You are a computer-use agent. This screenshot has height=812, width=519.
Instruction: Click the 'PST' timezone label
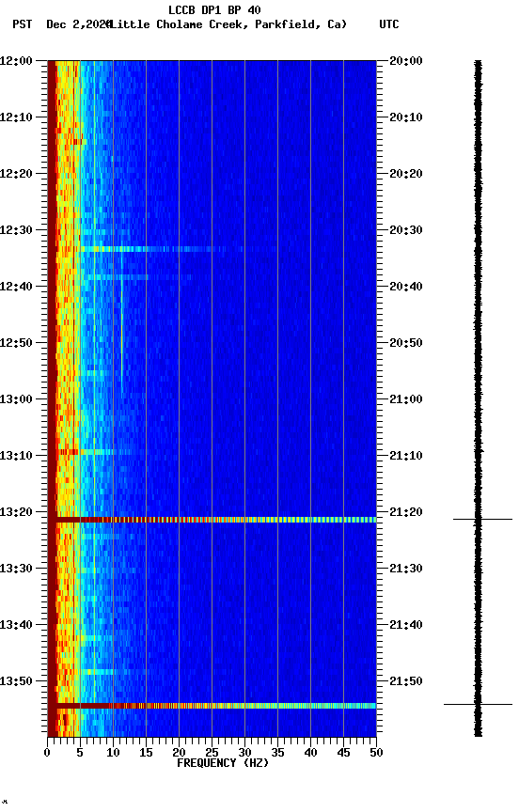tap(23, 24)
